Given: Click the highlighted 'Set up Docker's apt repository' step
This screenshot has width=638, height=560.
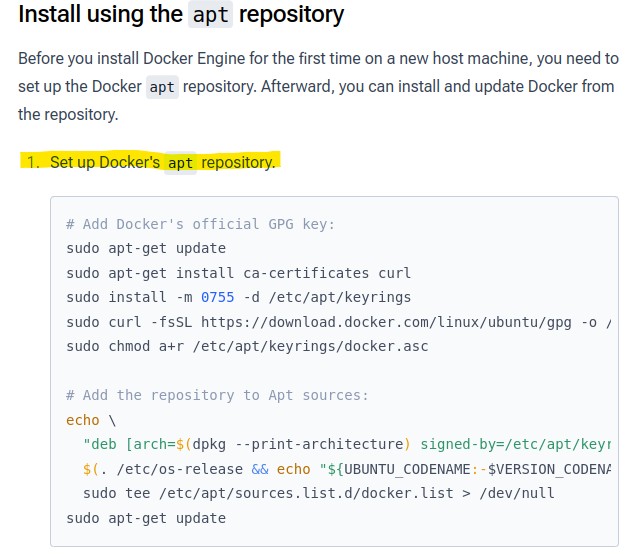Looking at the screenshot, I should [x=151, y=162].
